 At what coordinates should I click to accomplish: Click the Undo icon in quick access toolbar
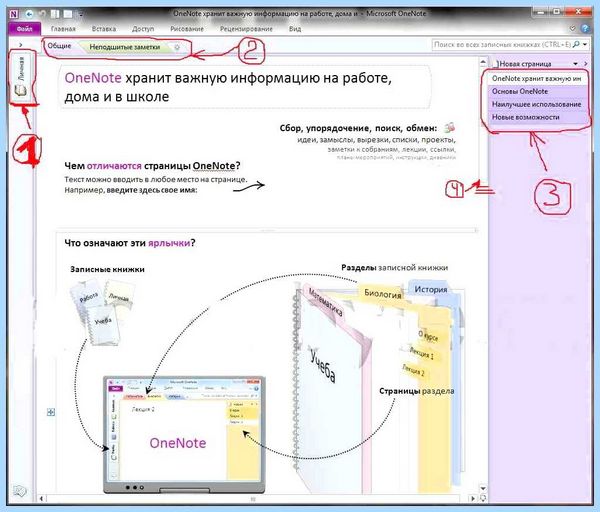click(x=42, y=14)
